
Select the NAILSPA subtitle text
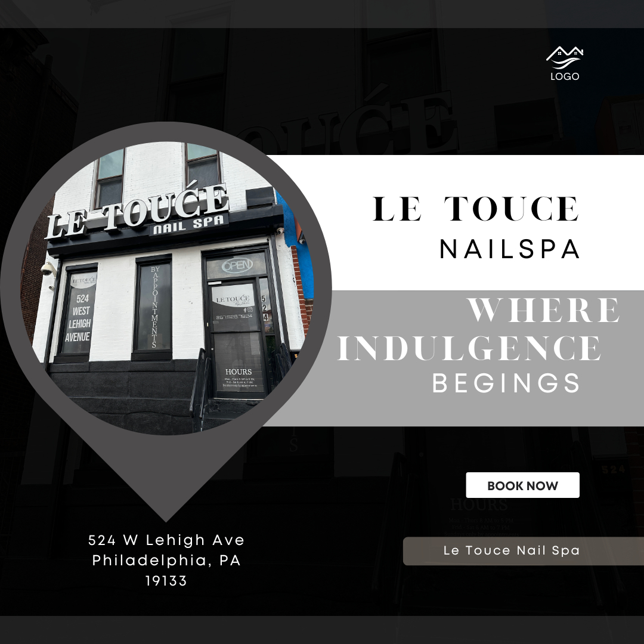(x=509, y=249)
